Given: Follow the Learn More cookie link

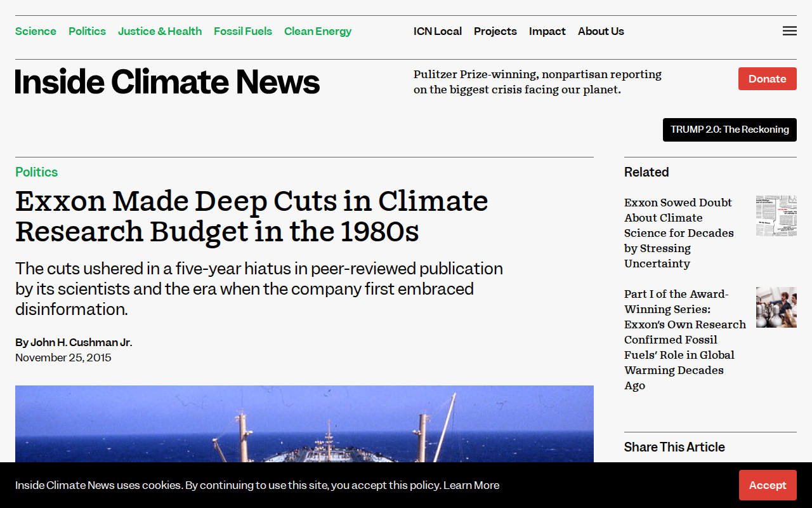Looking at the screenshot, I should (x=471, y=485).
